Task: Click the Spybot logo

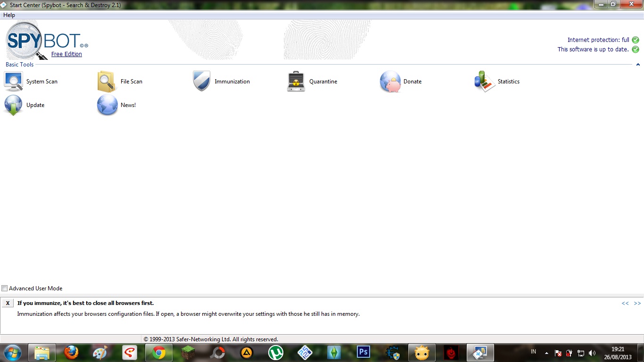Action: 46,41
